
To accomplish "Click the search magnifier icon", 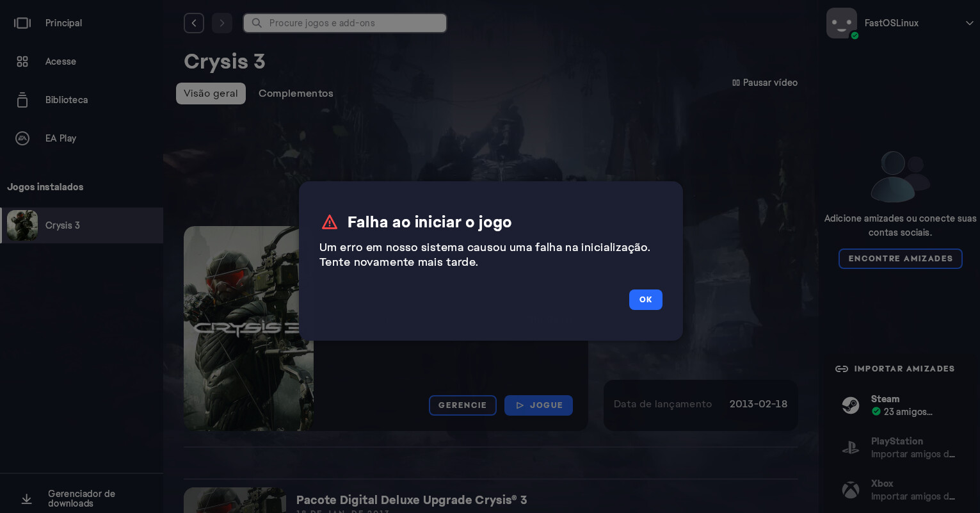I will 257,23.
